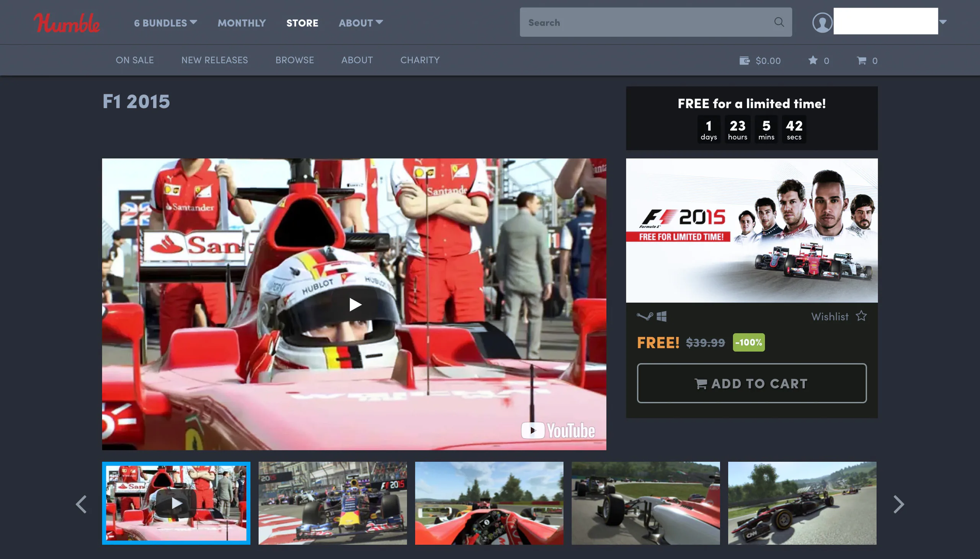Click the Windows platform icon

click(661, 316)
